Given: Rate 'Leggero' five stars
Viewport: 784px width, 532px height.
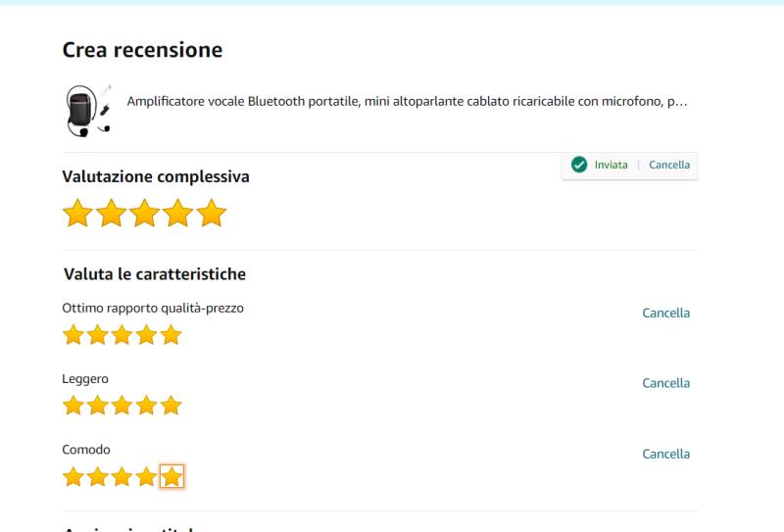Looking at the screenshot, I should point(171,406).
